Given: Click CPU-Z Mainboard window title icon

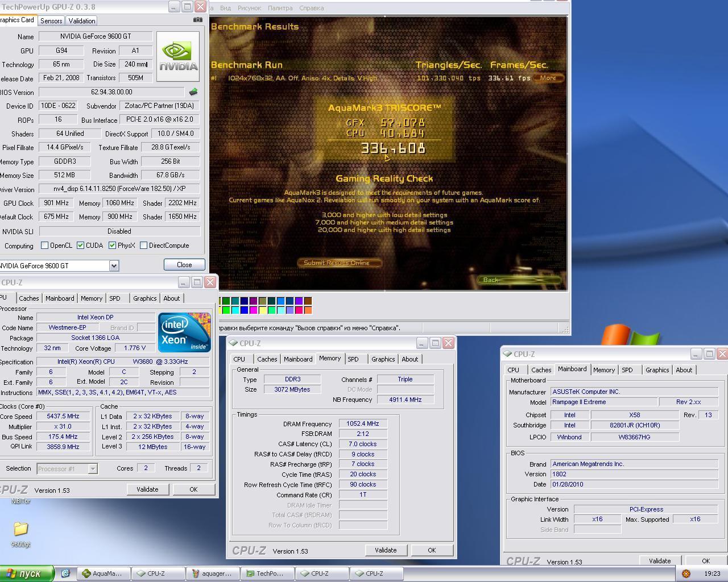Looking at the screenshot, I should coord(507,354).
